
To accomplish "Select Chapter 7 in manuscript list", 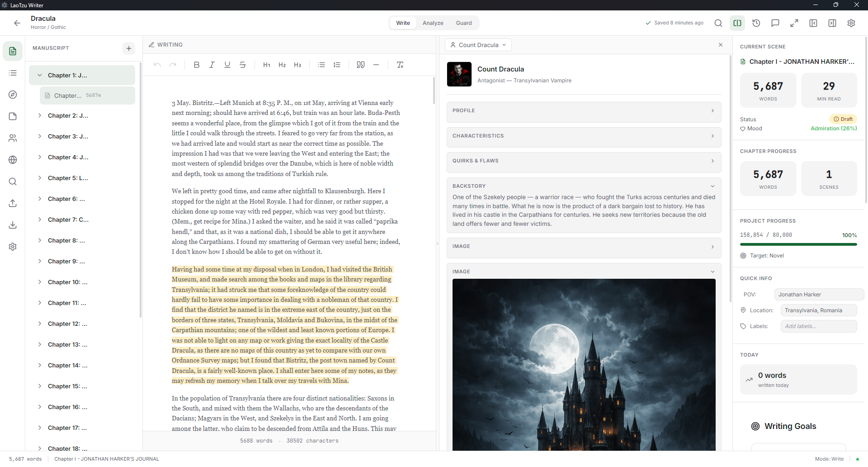I will tap(68, 219).
